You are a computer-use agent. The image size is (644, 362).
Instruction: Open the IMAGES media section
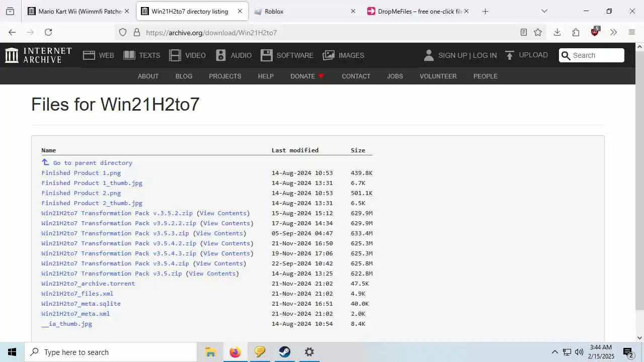pos(344,55)
